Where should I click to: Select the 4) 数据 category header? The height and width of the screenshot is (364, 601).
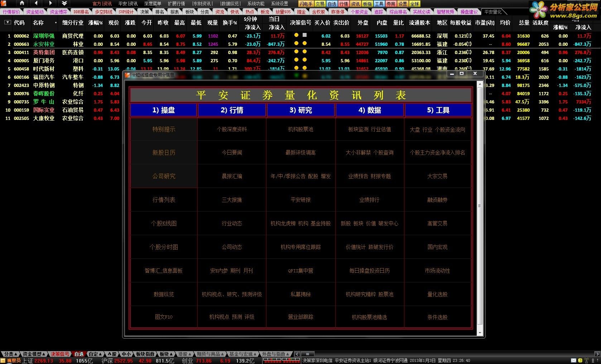click(370, 110)
